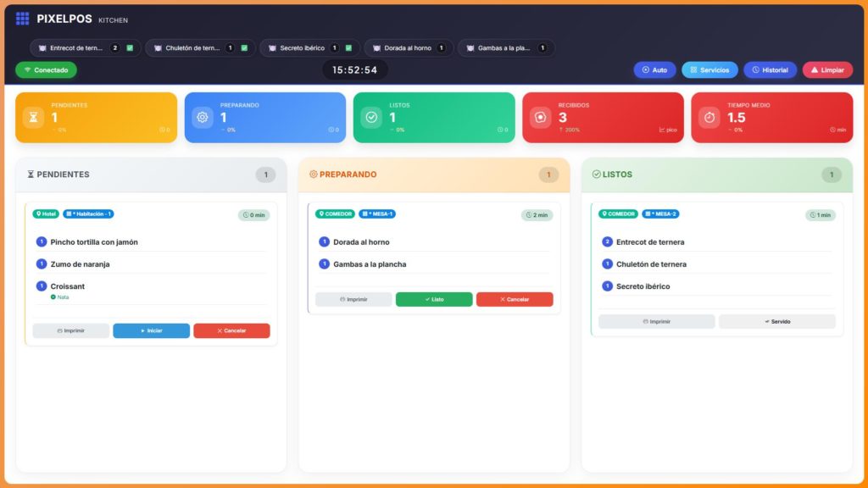Viewport: 868px width, 488px height.
Task: Click the gear icon in Preparando stat card
Action: pos(203,117)
